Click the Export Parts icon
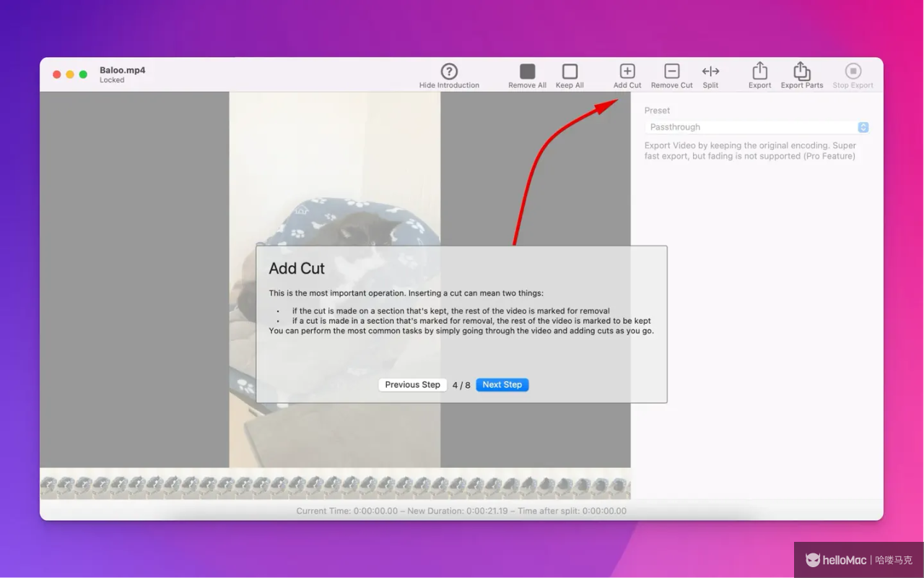This screenshot has height=578, width=924. [801, 70]
